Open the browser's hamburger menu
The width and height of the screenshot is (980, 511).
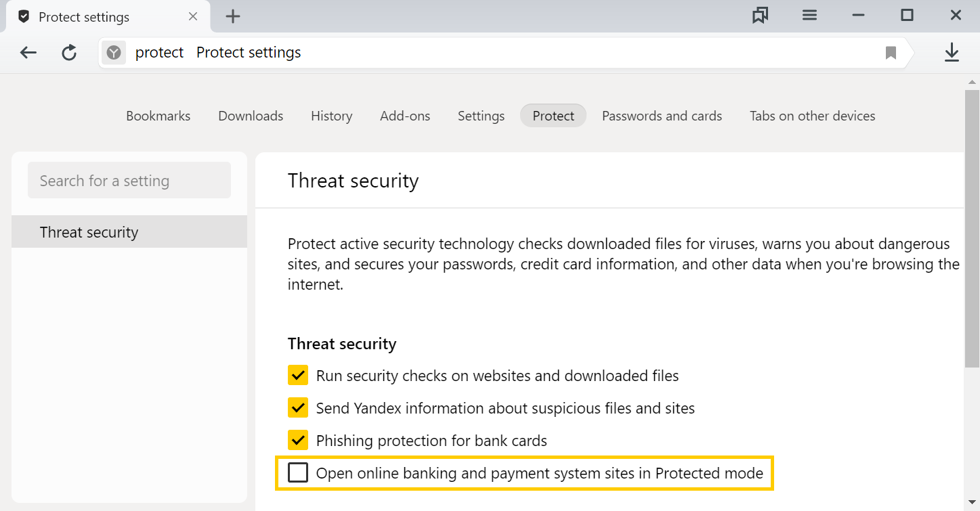point(809,16)
